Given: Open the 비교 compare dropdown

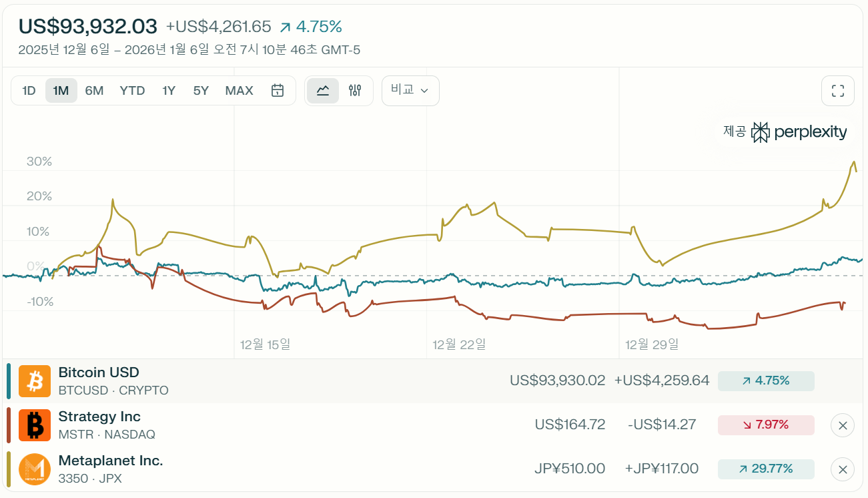Looking at the screenshot, I should pos(410,91).
